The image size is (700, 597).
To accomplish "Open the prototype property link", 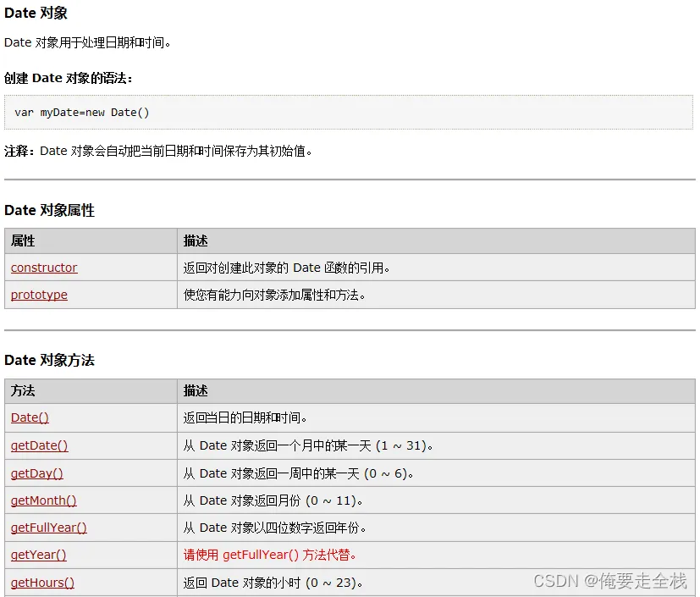I will click(x=39, y=295).
